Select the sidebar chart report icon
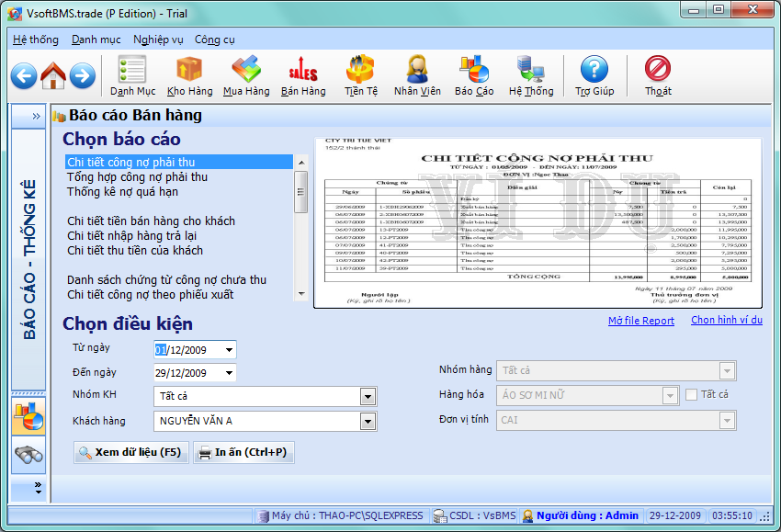This screenshot has width=781, height=532. coord(28,416)
